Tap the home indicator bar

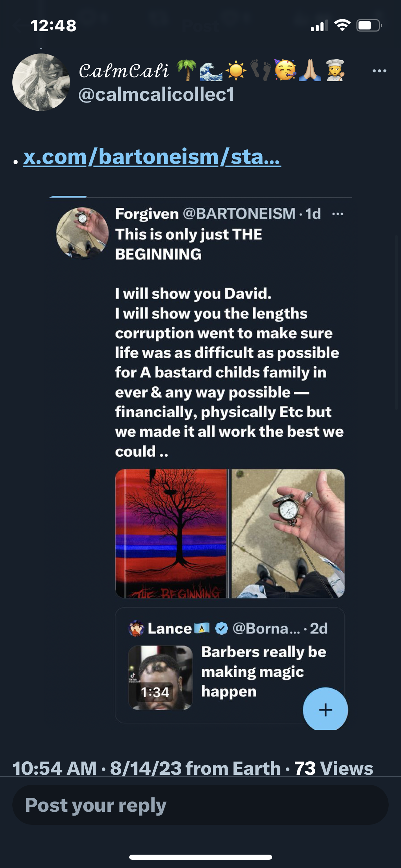(200, 857)
